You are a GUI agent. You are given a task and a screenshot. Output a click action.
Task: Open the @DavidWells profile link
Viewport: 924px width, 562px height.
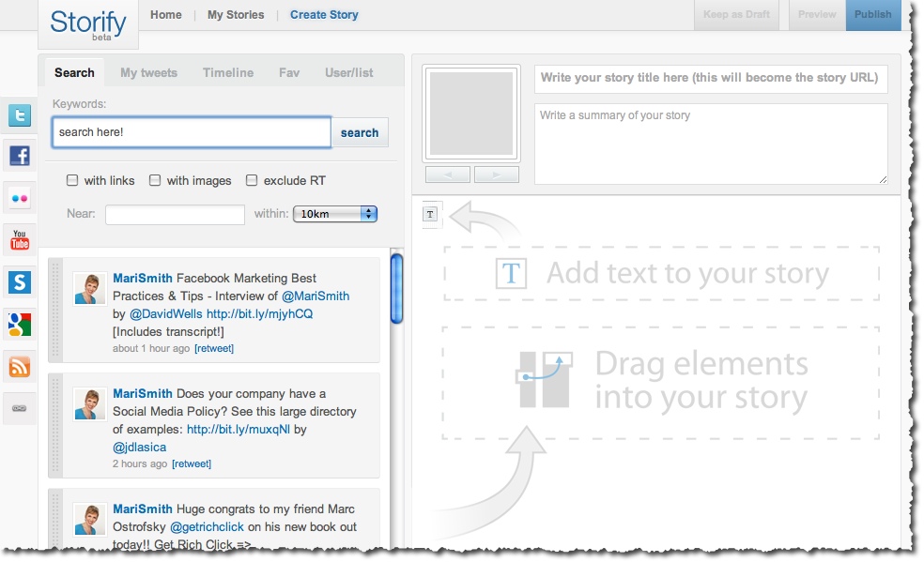tap(165, 313)
